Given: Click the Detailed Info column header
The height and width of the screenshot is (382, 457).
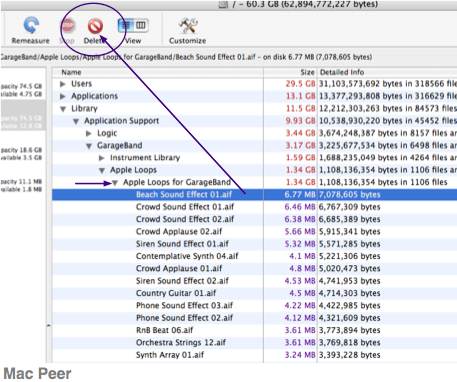Looking at the screenshot, I should [x=387, y=72].
